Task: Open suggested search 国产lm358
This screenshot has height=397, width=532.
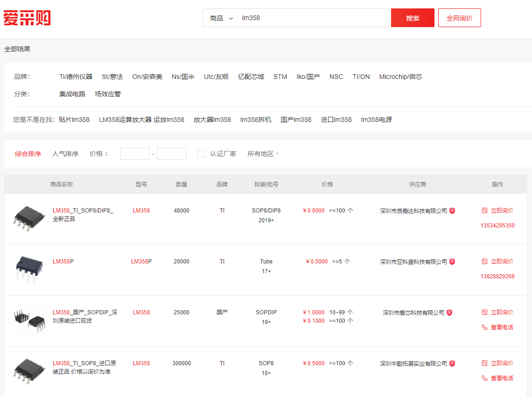Action: click(296, 120)
